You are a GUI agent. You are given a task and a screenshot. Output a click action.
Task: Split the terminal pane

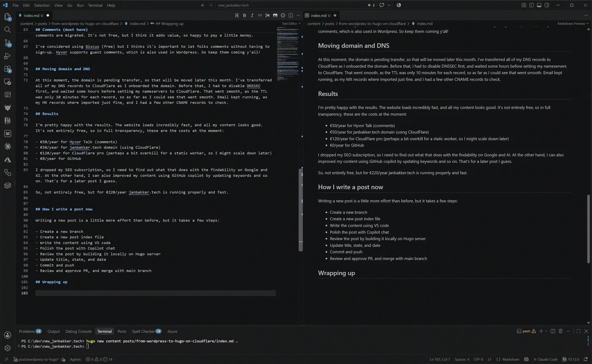[553, 331]
